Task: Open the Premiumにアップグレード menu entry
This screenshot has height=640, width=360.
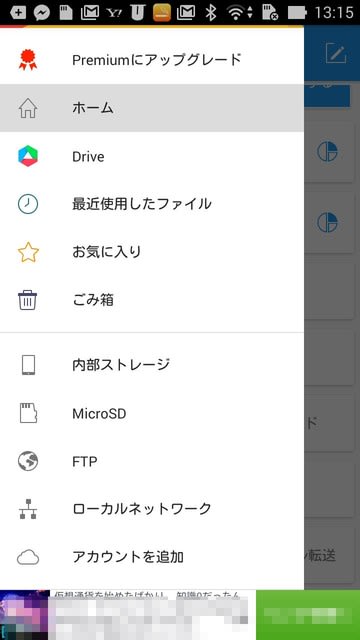Action: [x=152, y=60]
